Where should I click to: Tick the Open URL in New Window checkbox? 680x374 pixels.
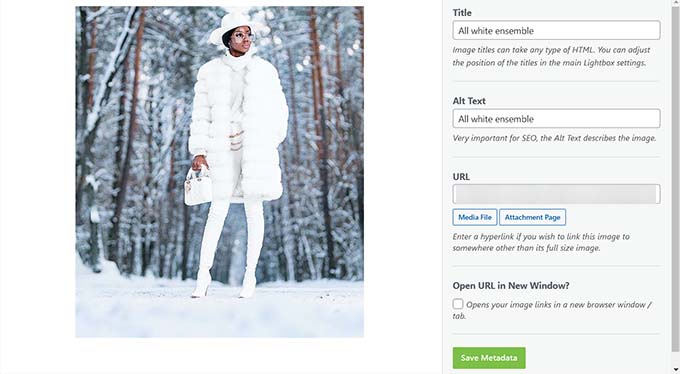(458, 304)
